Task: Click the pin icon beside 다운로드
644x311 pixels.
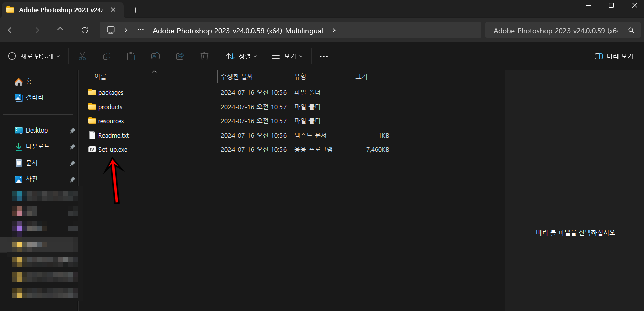Action: [x=72, y=147]
